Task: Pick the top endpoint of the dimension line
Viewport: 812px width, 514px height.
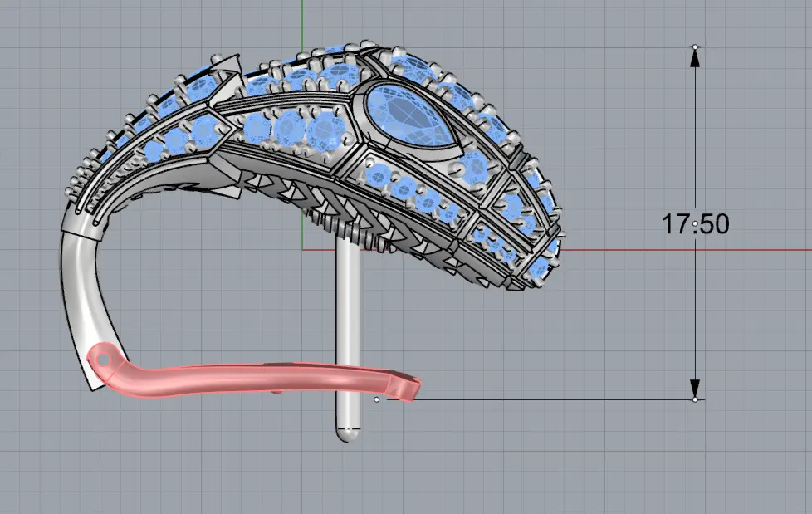Action: pos(695,47)
